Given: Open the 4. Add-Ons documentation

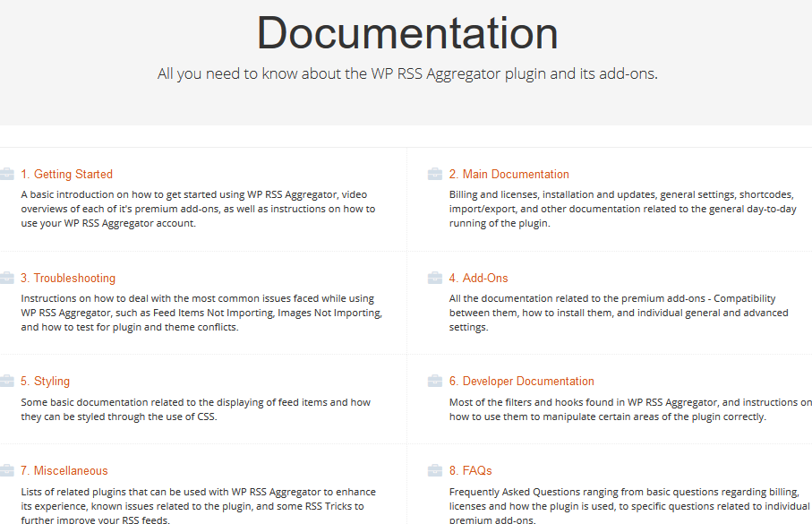Looking at the screenshot, I should tap(478, 278).
